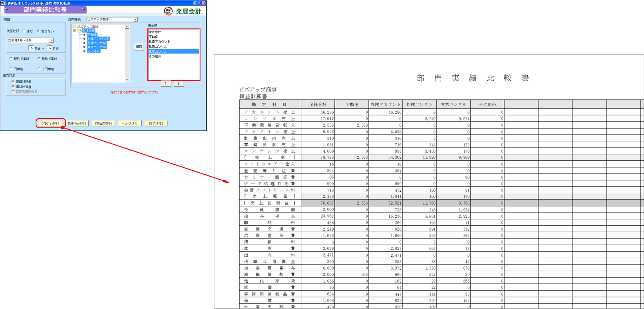Open help with ヘルプ(F1) button
The height and width of the screenshot is (309, 644).
pyautogui.click(x=130, y=123)
